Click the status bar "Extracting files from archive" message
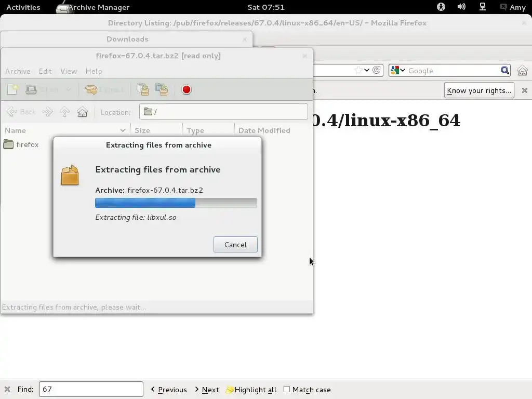Screen dimensions: 532x399 point(74,308)
